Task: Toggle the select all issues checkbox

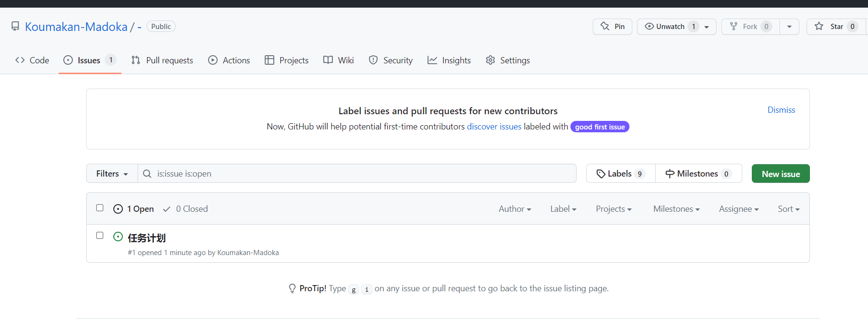Action: tap(100, 208)
